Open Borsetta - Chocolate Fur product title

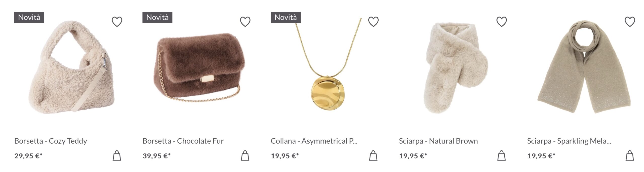(183, 141)
